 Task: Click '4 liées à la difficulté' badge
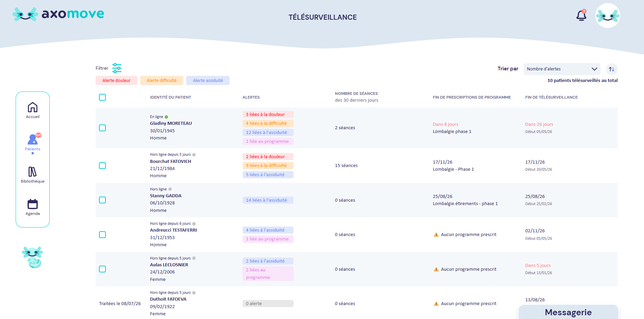[x=268, y=123]
